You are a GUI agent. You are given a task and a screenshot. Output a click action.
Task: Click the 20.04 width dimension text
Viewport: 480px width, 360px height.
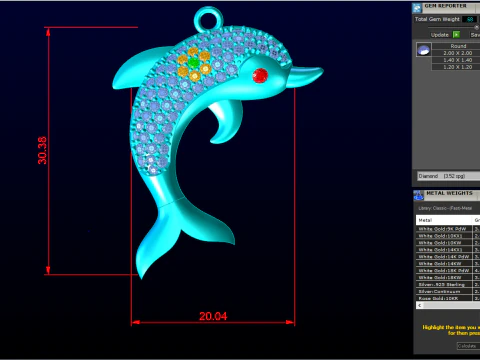[213, 316]
